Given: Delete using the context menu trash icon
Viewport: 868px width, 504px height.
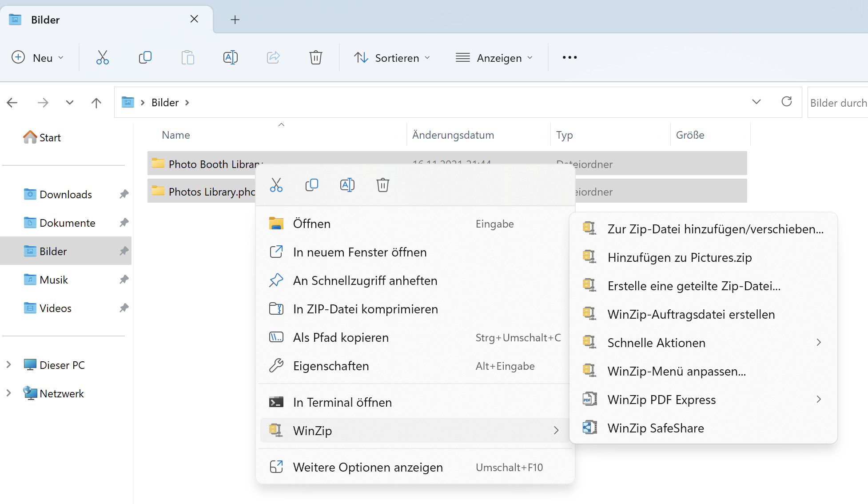Looking at the screenshot, I should click(383, 185).
